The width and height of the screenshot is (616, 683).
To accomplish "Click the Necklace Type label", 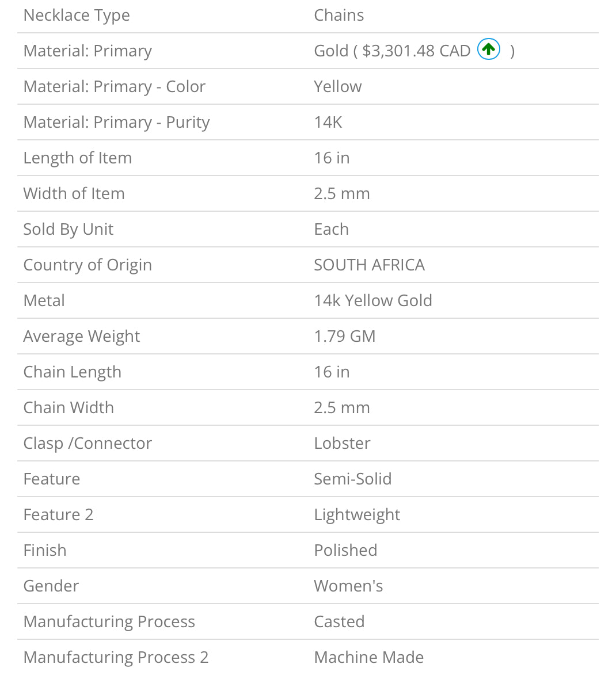I will pos(77,16).
